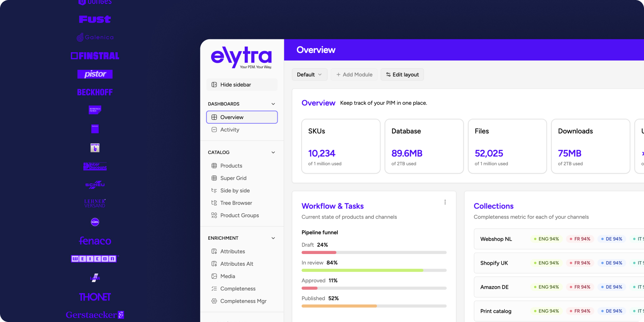Click the FINSTRAL logo

95,56
